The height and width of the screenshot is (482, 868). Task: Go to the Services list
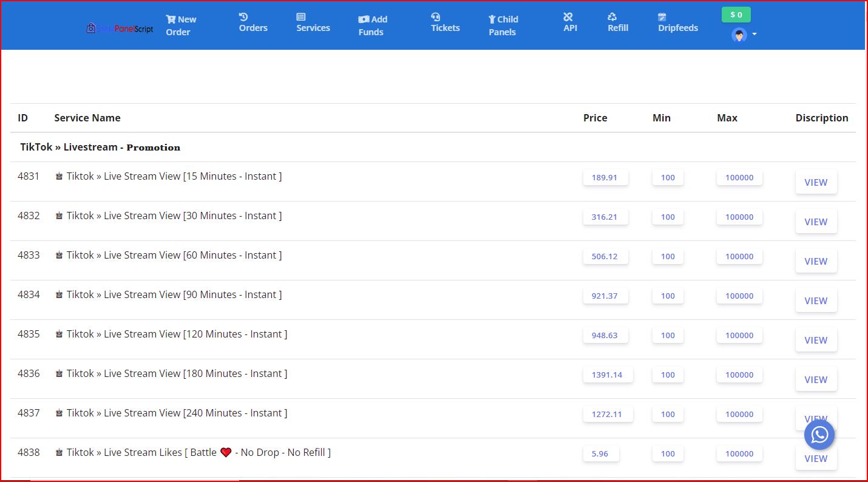313,22
